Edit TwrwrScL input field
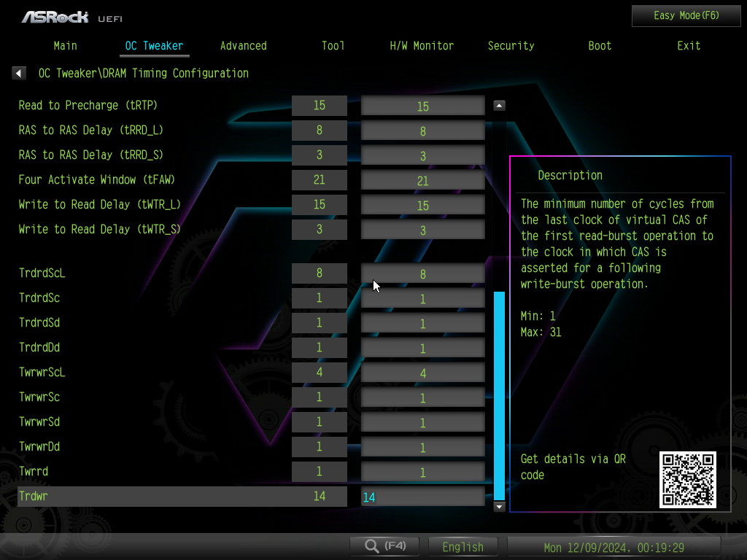The width and height of the screenshot is (747, 560). click(x=422, y=373)
